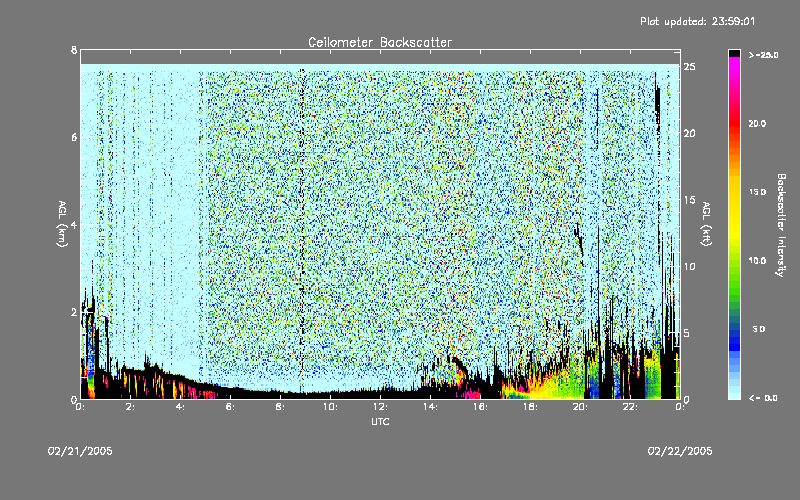This screenshot has height=500, width=800.
Task: Click the 15 kft tick on right axis
Action: click(x=690, y=200)
